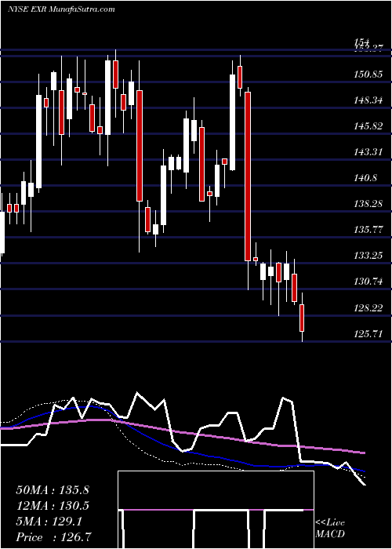Image resolution: width=392 pixels, height=549 pixels.
Task: Select the 133.25 price axis label
Action: [x=367, y=256]
